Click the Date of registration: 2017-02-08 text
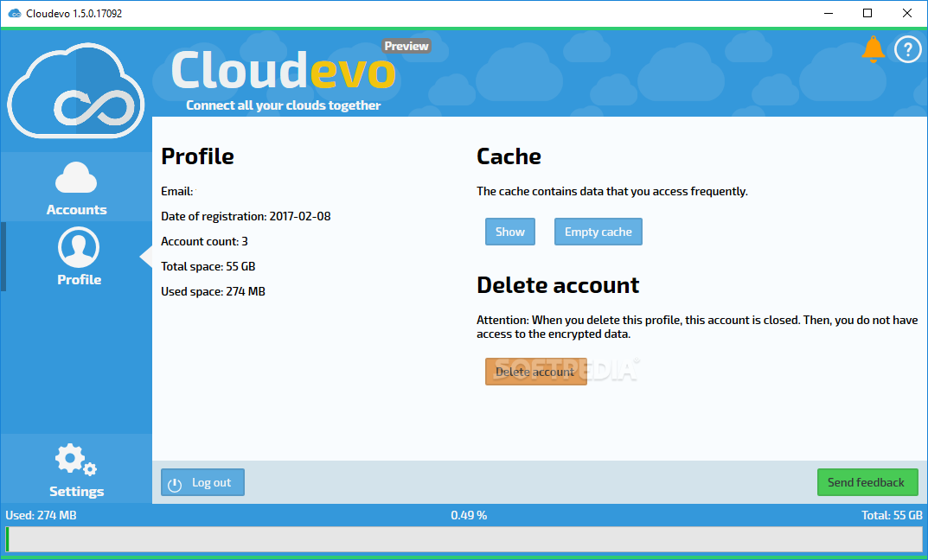The height and width of the screenshot is (560, 928). pyautogui.click(x=246, y=216)
